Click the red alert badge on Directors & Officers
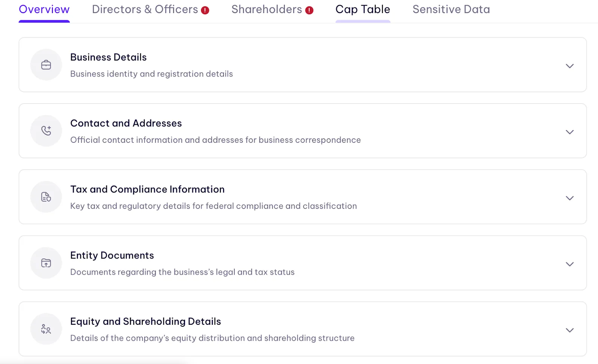The width and height of the screenshot is (598, 364). pyautogui.click(x=205, y=10)
